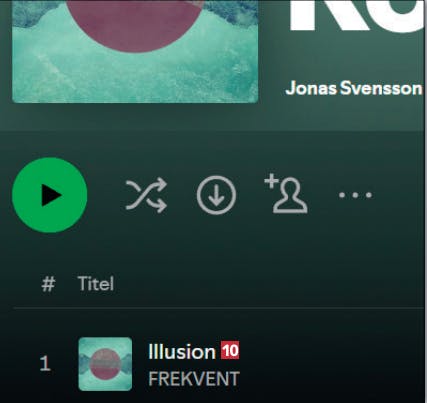The image size is (427, 403).
Task: Click the pink circle in the cover art
Action: click(x=135, y=25)
